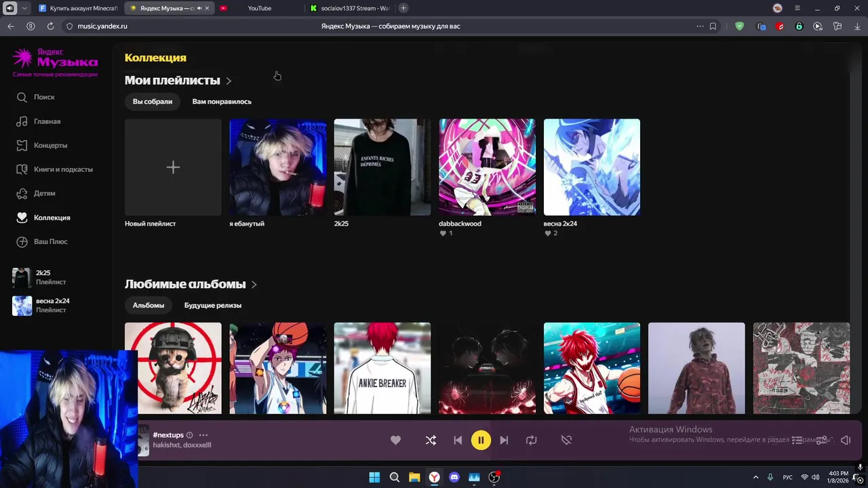Open Книги и подкасты section

tap(54, 169)
